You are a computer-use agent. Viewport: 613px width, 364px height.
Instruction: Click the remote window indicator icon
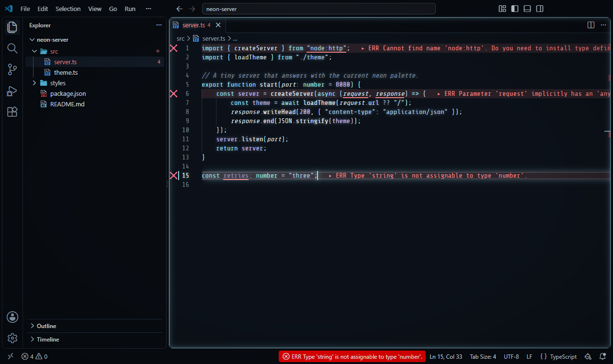coord(11,356)
